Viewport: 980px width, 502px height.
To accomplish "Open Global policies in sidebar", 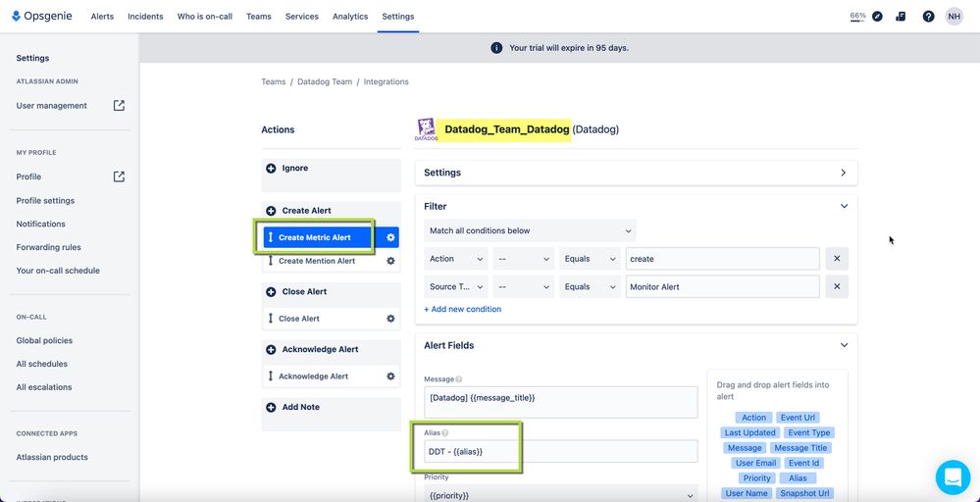I will 44,340.
